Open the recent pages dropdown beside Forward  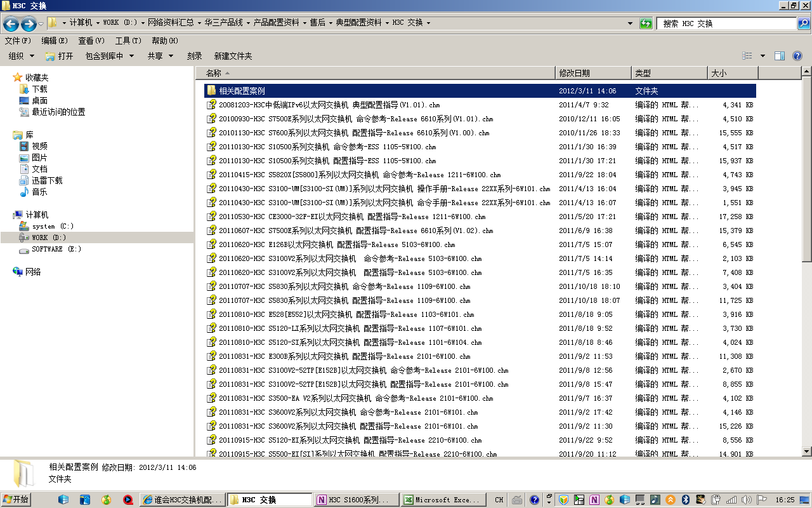coord(41,23)
